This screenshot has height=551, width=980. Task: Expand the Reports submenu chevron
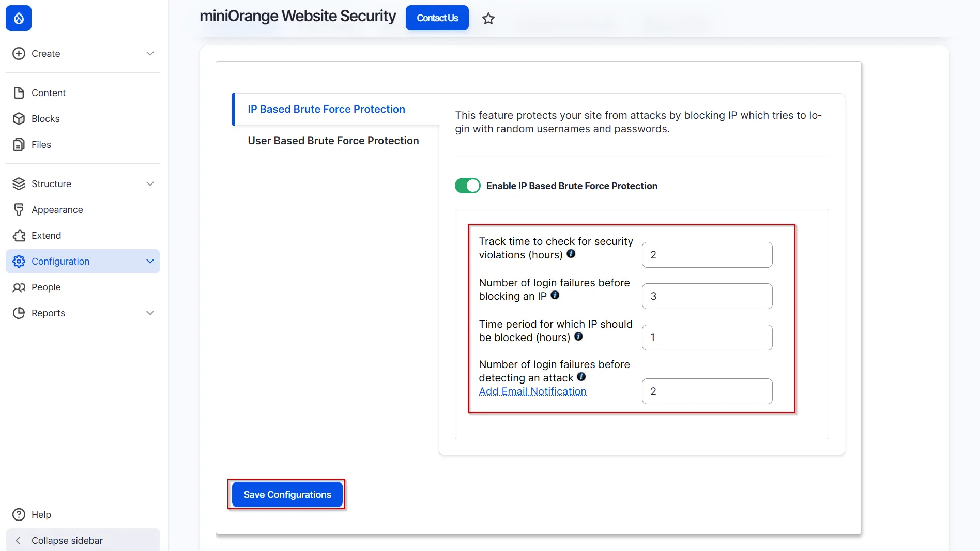[x=150, y=313]
